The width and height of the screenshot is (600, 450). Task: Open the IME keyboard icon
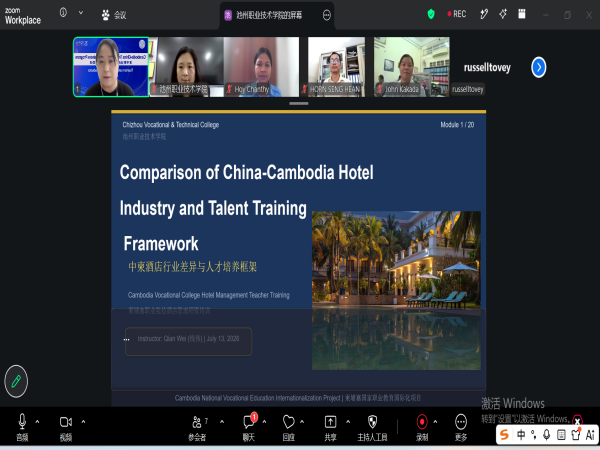click(x=561, y=435)
